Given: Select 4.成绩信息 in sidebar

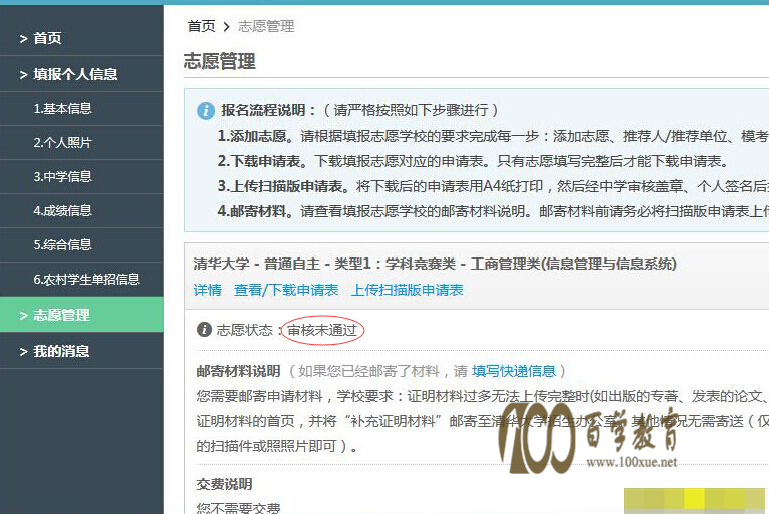Looking at the screenshot, I should tap(62, 211).
